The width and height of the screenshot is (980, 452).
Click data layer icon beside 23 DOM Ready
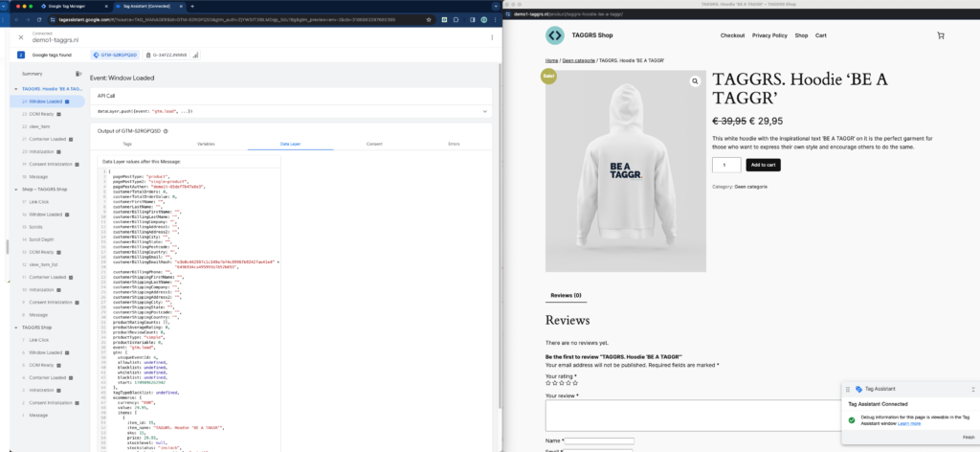point(58,114)
